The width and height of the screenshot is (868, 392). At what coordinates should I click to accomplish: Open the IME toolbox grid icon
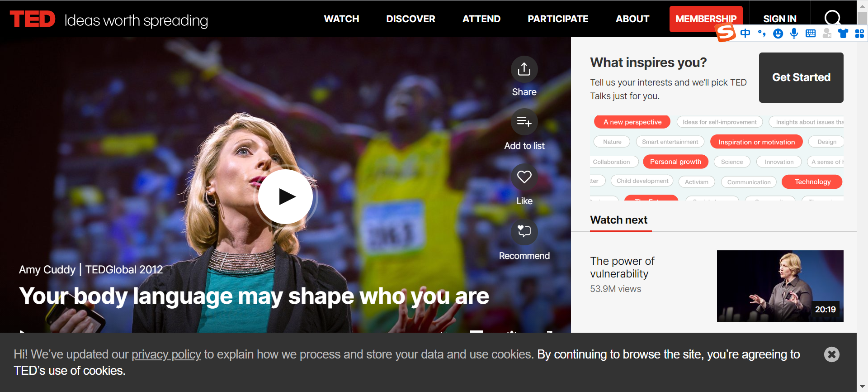(859, 33)
